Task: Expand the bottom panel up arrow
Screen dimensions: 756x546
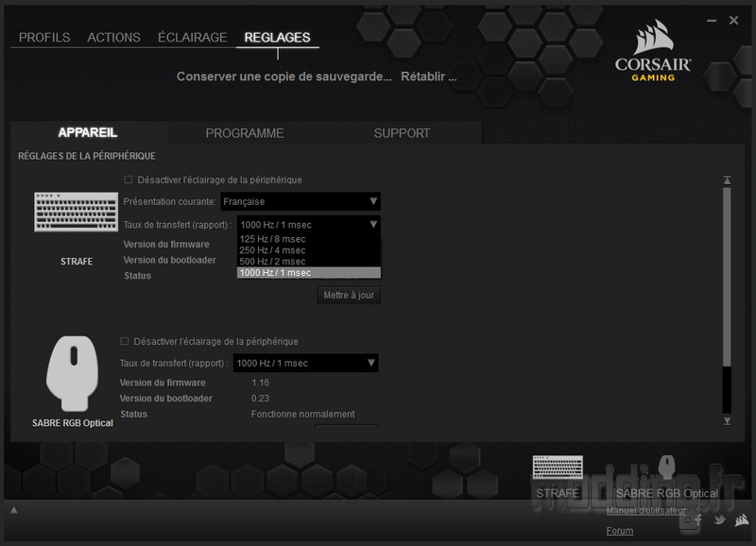Action: 14,510
